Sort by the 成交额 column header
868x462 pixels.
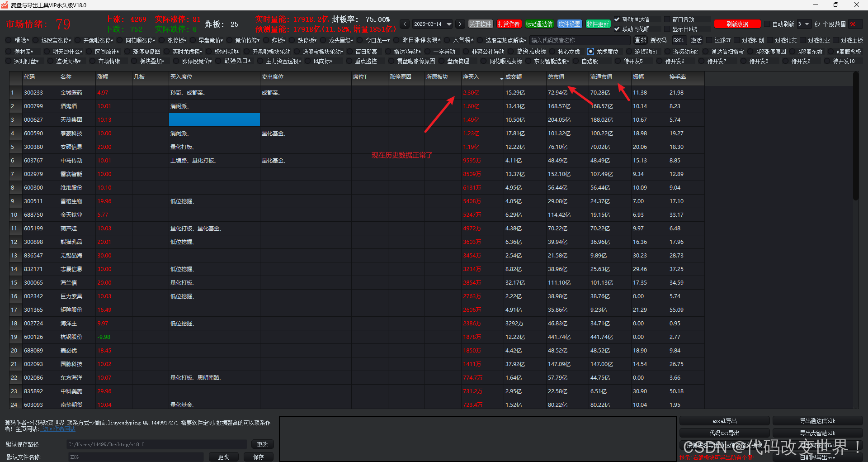[x=525, y=77]
